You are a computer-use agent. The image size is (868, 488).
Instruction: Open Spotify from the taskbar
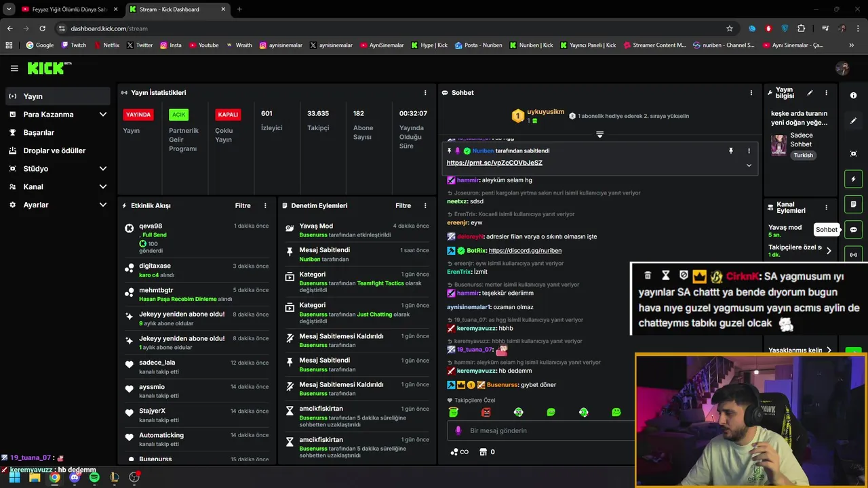tap(94, 477)
